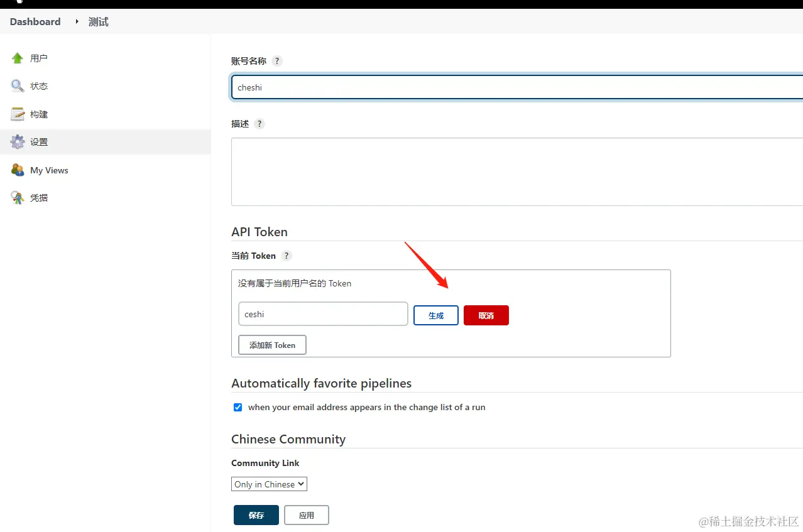Open help for 当前 Token
The image size is (803, 532).
(x=287, y=256)
